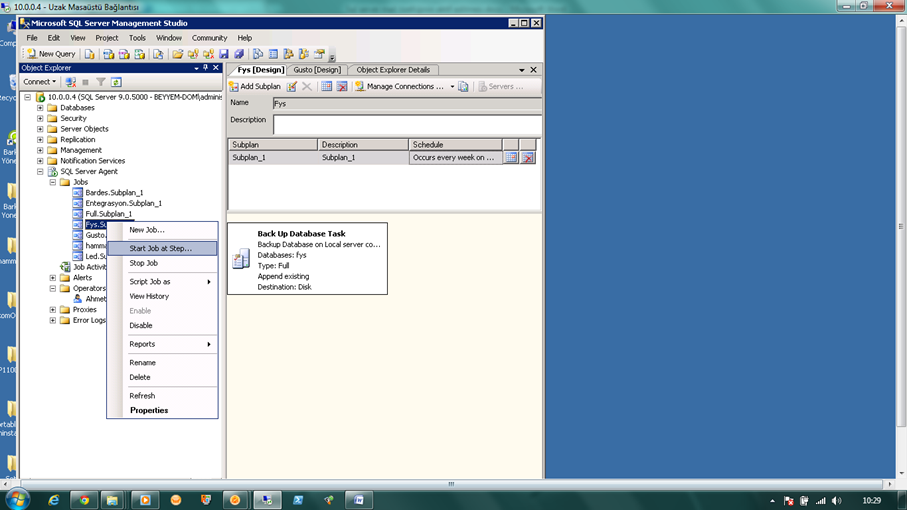This screenshot has height=510, width=907.
Task: Select the Full.Subplan_1 job
Action: (108, 214)
